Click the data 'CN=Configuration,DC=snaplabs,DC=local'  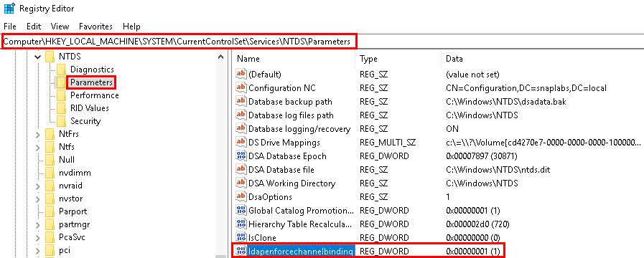point(526,87)
